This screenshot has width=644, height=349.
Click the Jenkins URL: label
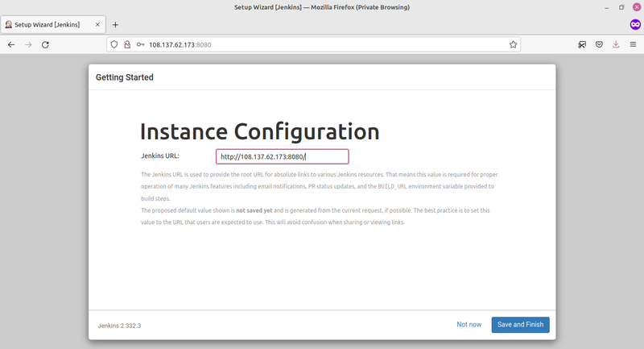coord(160,156)
